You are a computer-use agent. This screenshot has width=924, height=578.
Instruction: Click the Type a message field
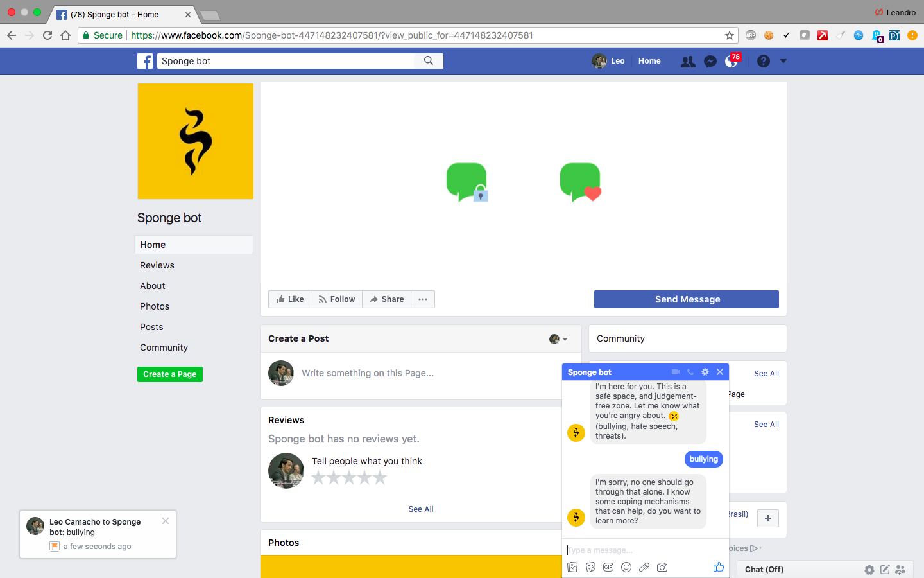646,550
